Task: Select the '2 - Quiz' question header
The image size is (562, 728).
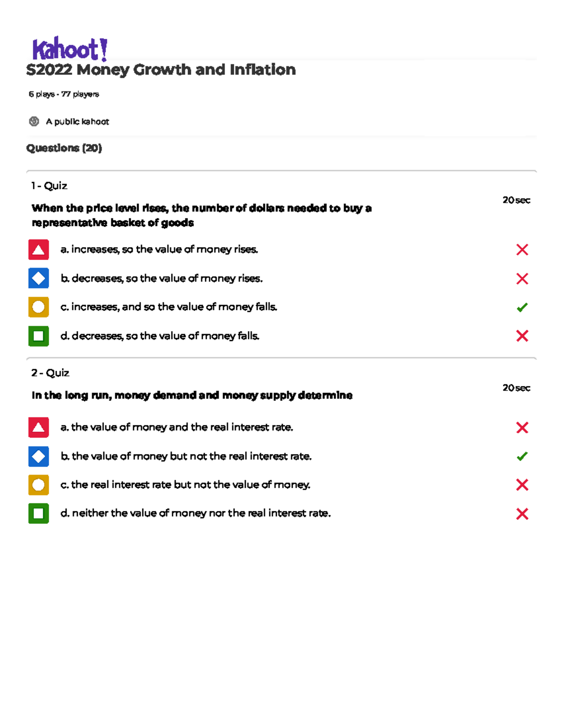Action: pyautogui.click(x=50, y=373)
